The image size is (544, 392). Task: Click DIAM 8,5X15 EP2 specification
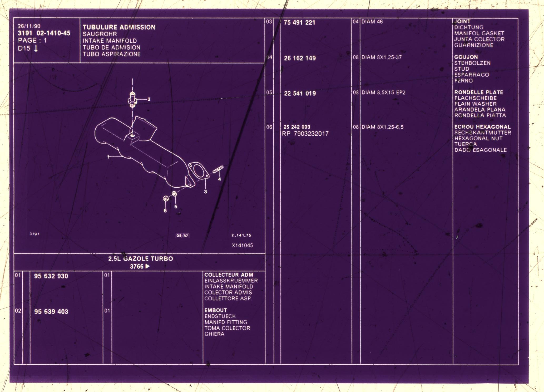(383, 93)
